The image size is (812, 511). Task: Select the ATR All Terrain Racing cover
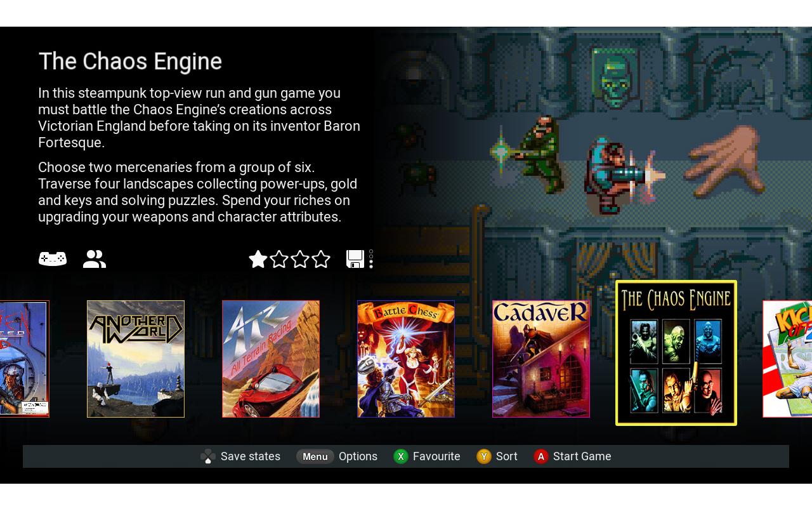pyautogui.click(x=271, y=359)
